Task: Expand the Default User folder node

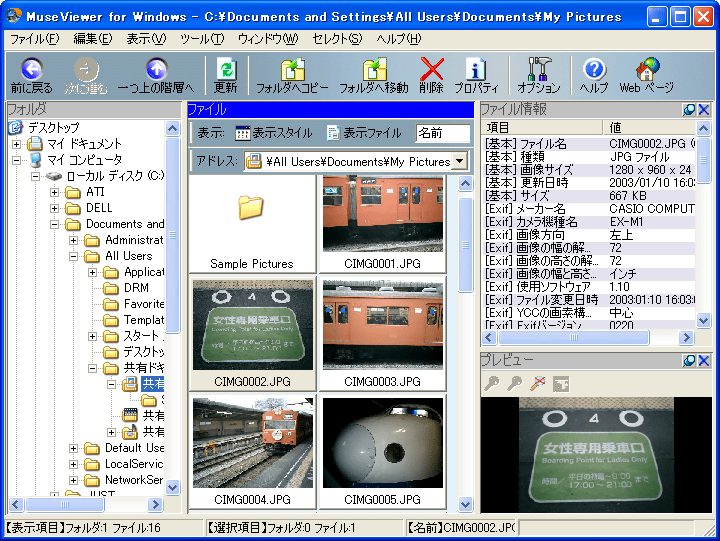Action: pos(74,448)
